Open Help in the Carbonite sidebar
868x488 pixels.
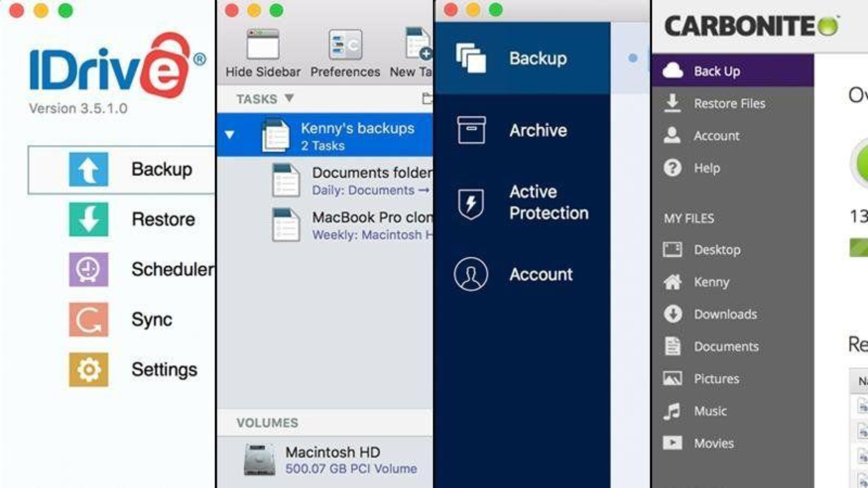point(707,168)
